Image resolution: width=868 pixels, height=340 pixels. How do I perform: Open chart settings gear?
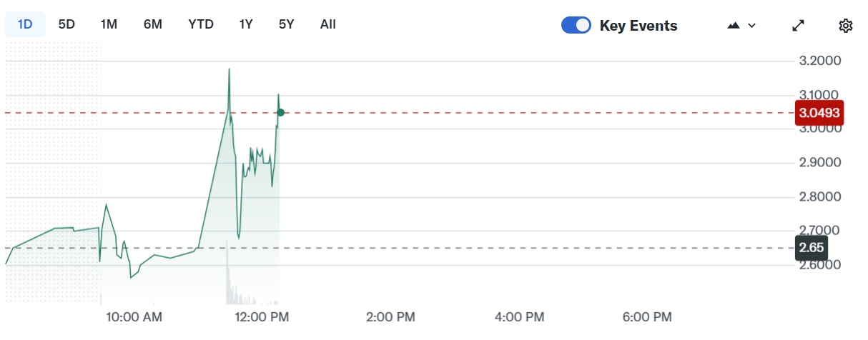(846, 26)
